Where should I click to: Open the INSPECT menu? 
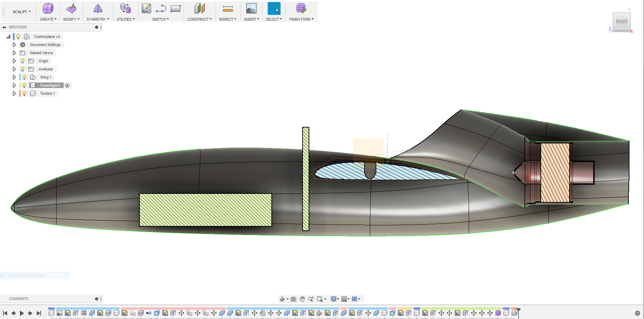(228, 19)
